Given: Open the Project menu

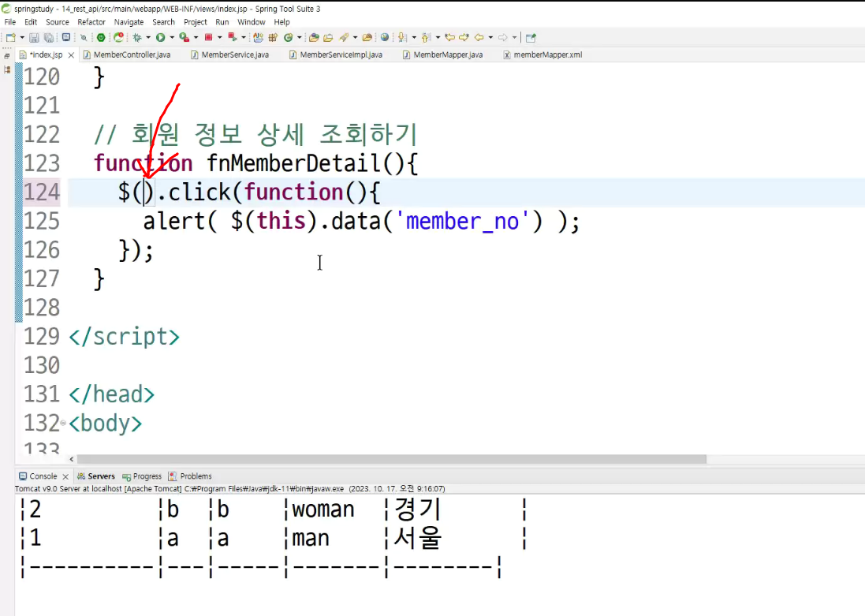Looking at the screenshot, I should point(196,22).
